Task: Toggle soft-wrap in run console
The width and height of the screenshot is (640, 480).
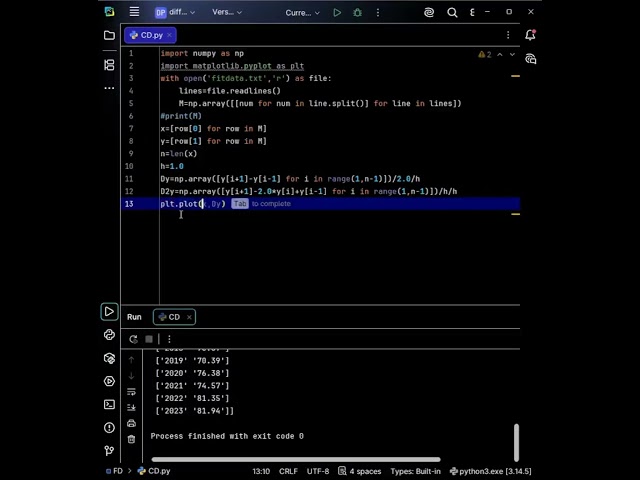Action: tap(131, 392)
